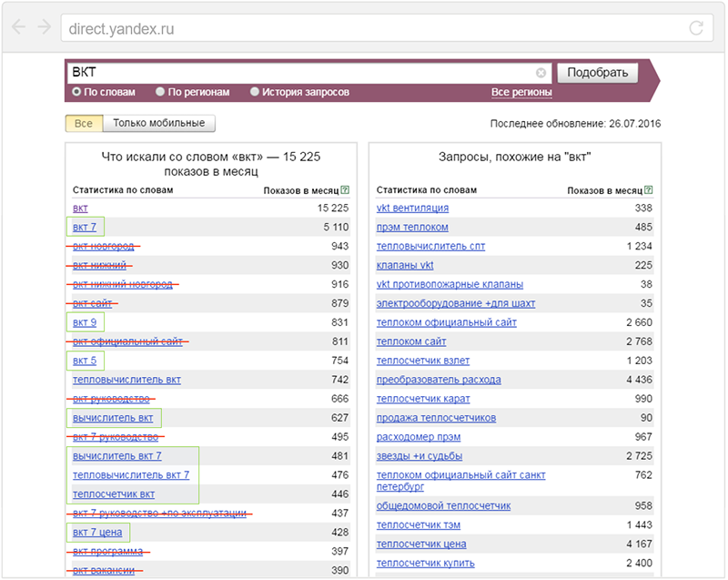Select the 'История запросов' radio button
728x580 pixels.
point(255,91)
